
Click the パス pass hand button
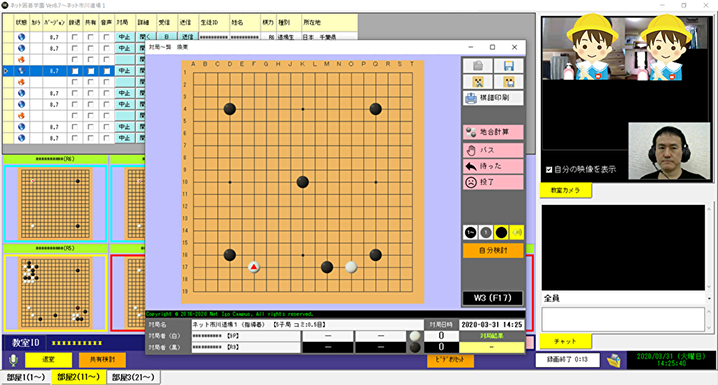pyautogui.click(x=493, y=150)
